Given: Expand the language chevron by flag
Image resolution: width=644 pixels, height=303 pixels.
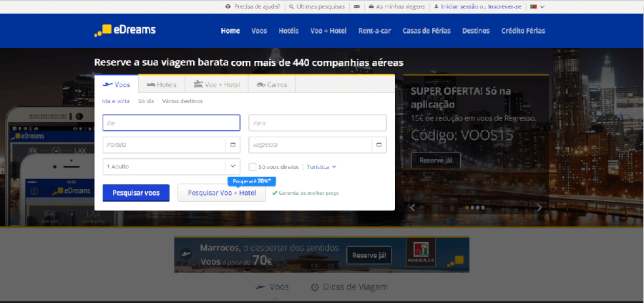Looking at the screenshot, I should pyautogui.click(x=542, y=6).
